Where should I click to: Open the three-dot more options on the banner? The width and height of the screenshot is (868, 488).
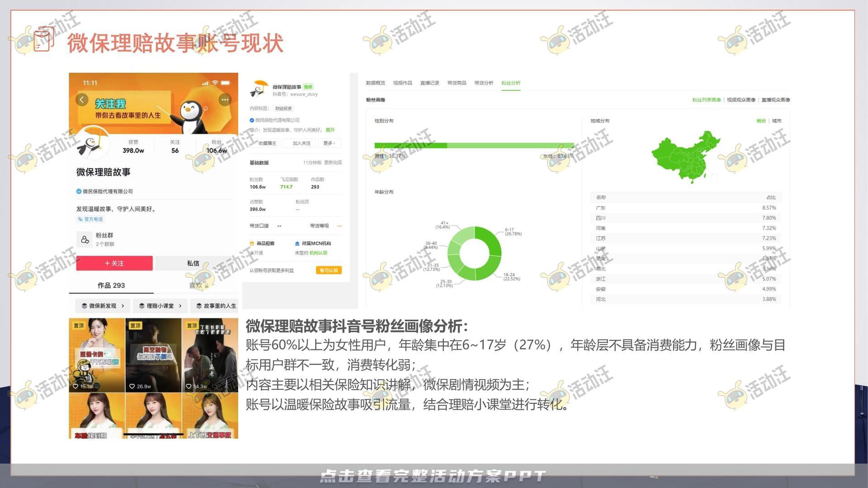click(x=225, y=100)
